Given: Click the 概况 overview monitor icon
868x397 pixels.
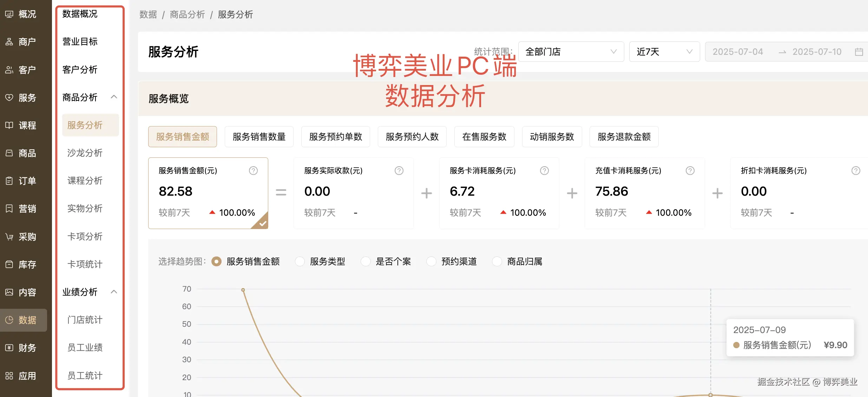Looking at the screenshot, I should 9,14.
